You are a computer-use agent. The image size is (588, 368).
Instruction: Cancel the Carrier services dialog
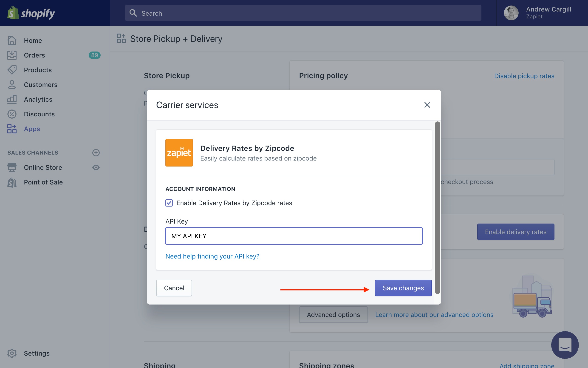pyautogui.click(x=174, y=288)
